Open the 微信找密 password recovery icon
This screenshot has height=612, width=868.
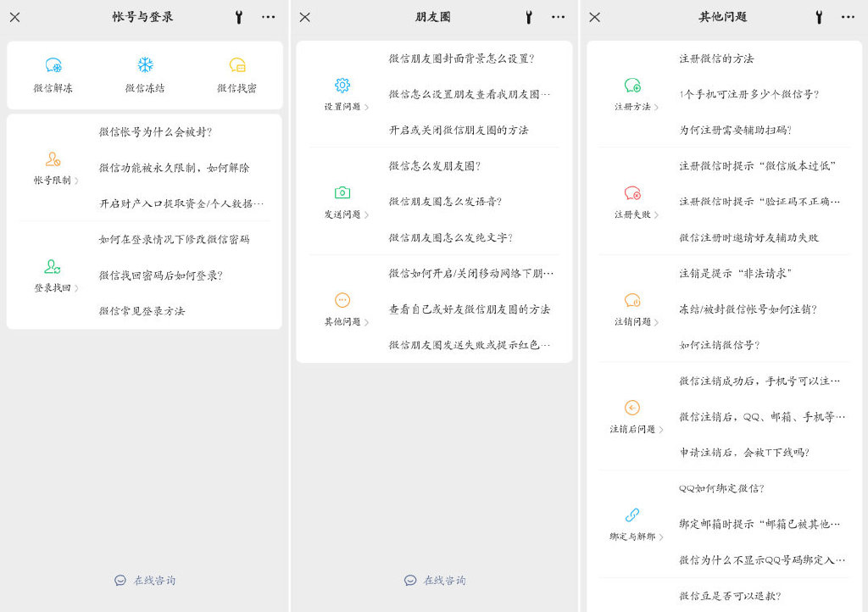pyautogui.click(x=237, y=66)
